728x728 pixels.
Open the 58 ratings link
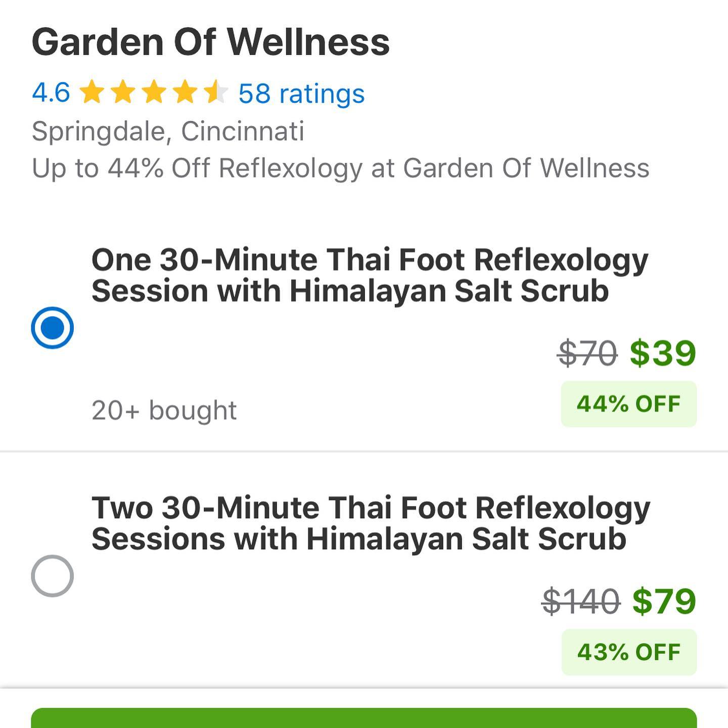(x=301, y=94)
